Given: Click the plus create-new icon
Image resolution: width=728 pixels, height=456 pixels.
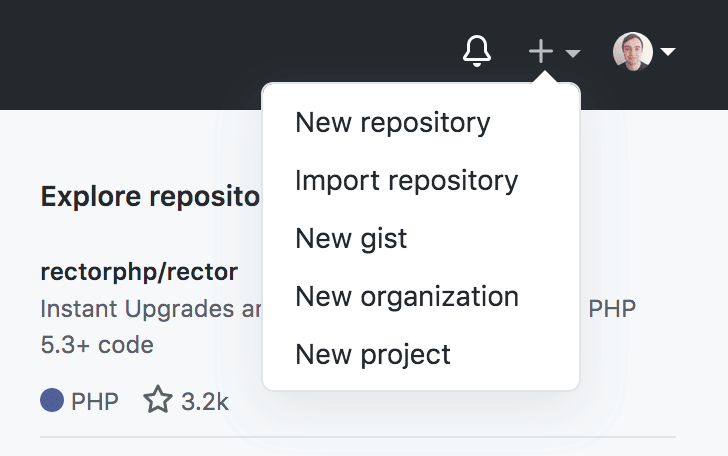Looking at the screenshot, I should pyautogui.click(x=541, y=51).
